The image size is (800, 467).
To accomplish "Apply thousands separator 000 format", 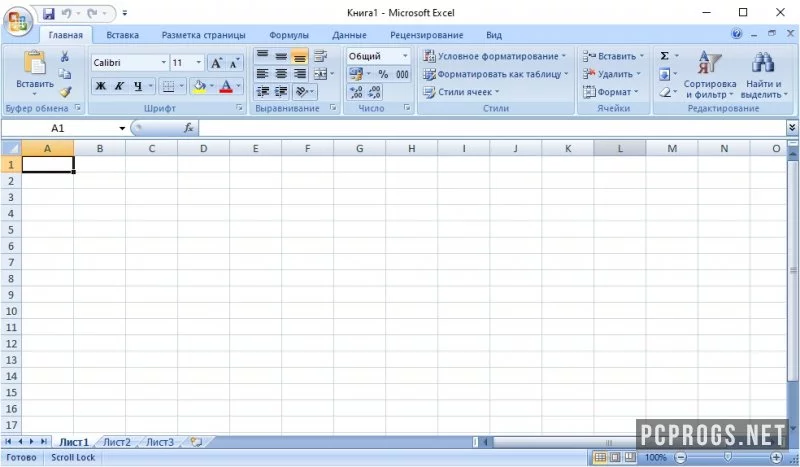I will pyautogui.click(x=402, y=75).
